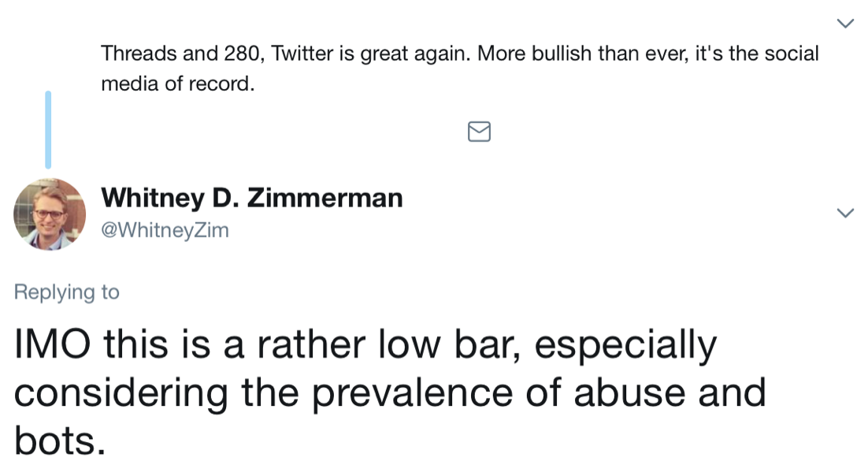Image resolution: width=868 pixels, height=476 pixels.
Task: Click the word "prevalence" in the reply
Action: click(x=427, y=393)
